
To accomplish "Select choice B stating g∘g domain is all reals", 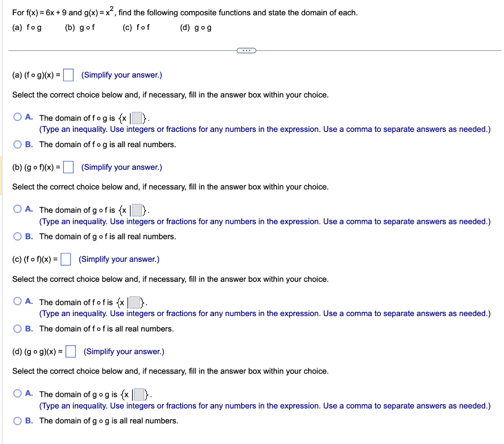I will click(x=17, y=421).
